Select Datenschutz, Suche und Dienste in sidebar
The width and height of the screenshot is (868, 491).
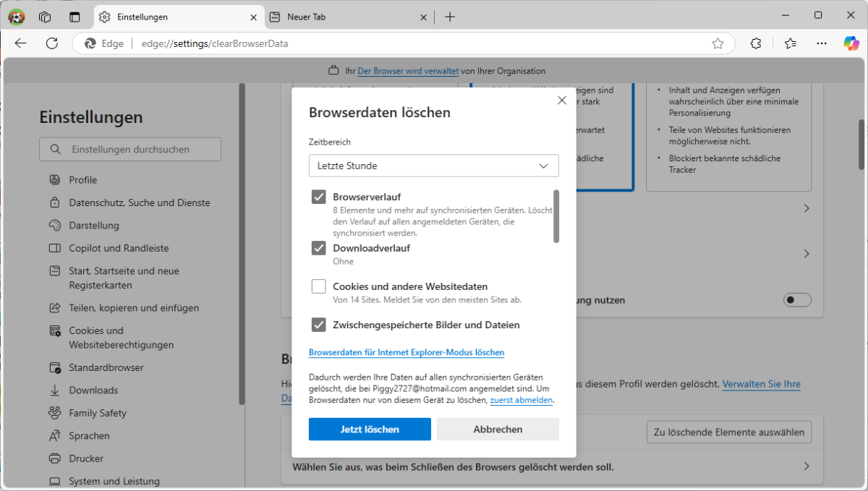tap(139, 202)
